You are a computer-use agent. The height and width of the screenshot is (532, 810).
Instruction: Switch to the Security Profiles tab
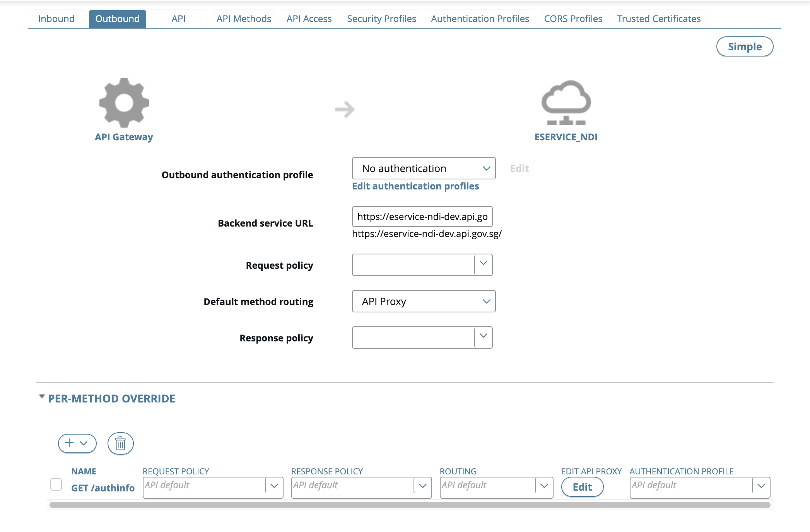point(381,19)
